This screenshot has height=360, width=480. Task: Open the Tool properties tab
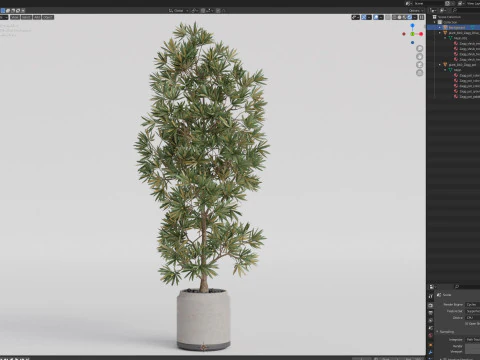(x=431, y=296)
